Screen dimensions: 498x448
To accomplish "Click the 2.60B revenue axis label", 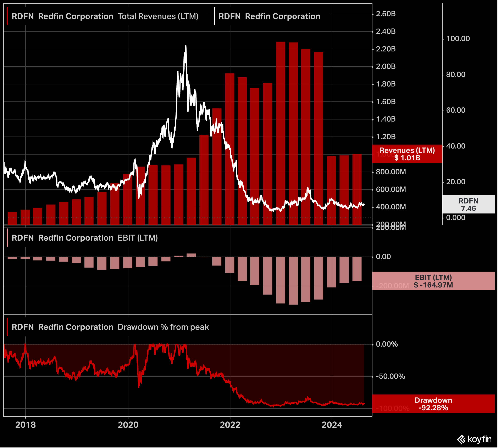I will click(386, 14).
